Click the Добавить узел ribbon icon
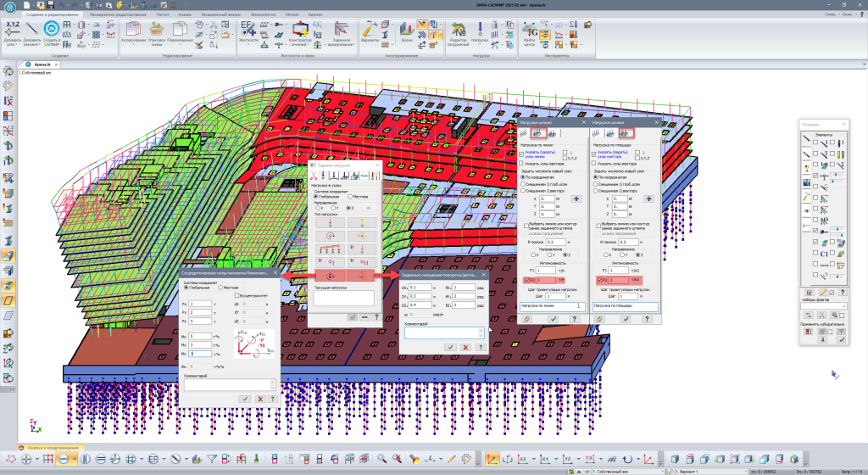868x475 pixels. click(x=14, y=31)
